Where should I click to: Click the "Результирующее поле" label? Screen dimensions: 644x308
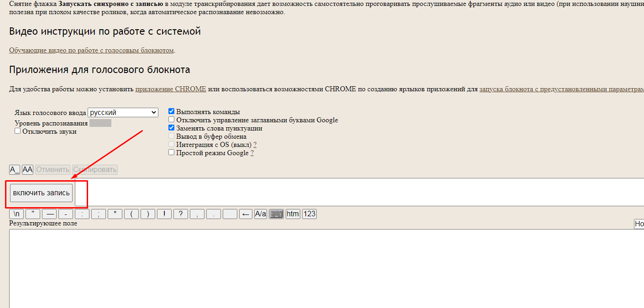pyautogui.click(x=43, y=224)
